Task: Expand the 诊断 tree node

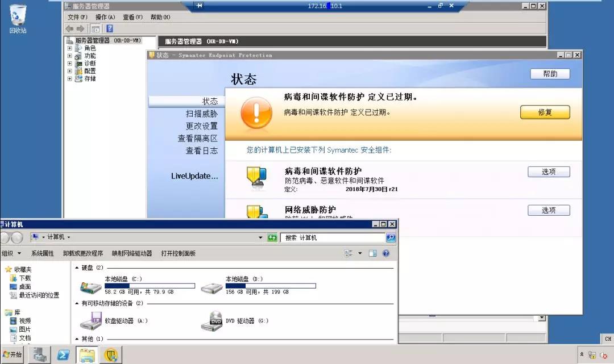Action: (70, 64)
